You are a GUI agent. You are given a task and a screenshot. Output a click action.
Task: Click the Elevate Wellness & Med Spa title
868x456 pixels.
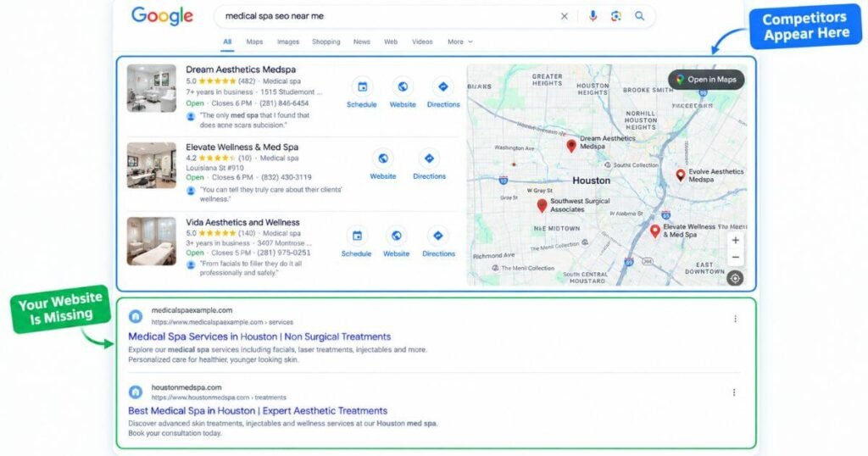pyautogui.click(x=242, y=147)
